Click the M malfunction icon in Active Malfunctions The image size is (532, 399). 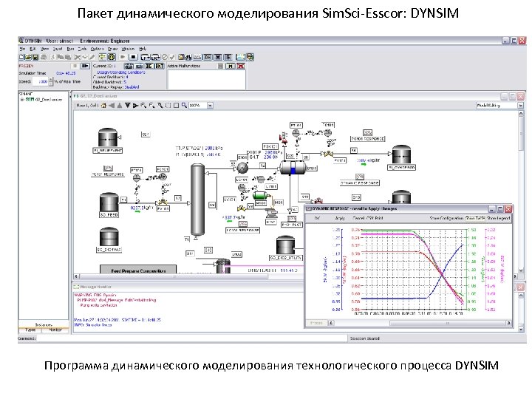pos(231,66)
